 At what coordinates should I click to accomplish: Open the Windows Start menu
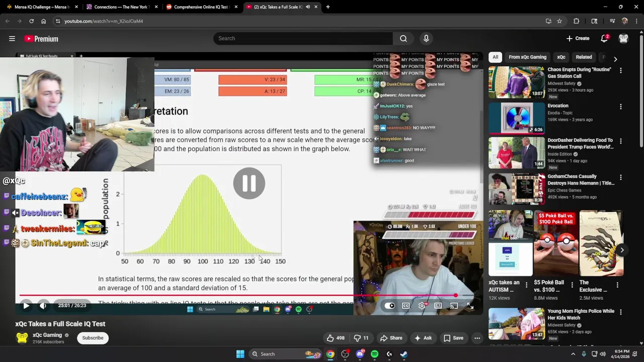[x=240, y=354]
